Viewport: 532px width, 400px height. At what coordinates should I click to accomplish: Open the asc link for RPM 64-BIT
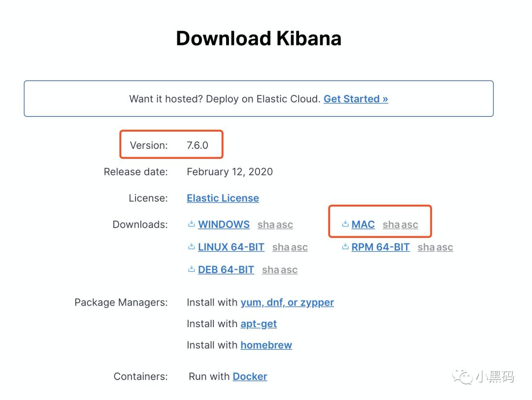[x=445, y=248]
